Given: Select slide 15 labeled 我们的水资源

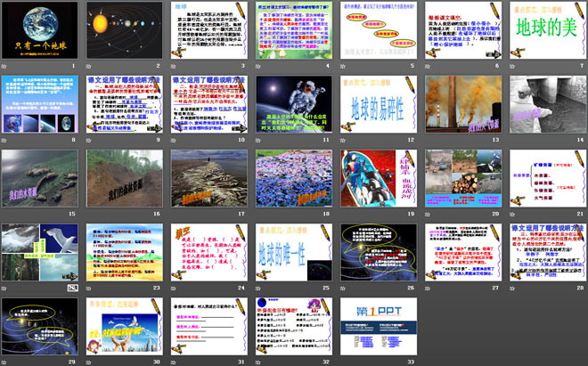Looking at the screenshot, I should point(40,178).
